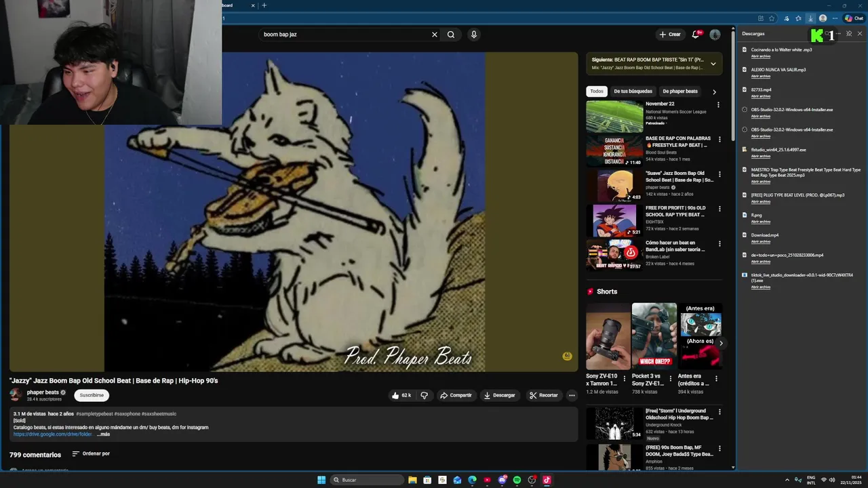Click Recortar clip button
Screen dimensions: 868x488
tap(544, 395)
